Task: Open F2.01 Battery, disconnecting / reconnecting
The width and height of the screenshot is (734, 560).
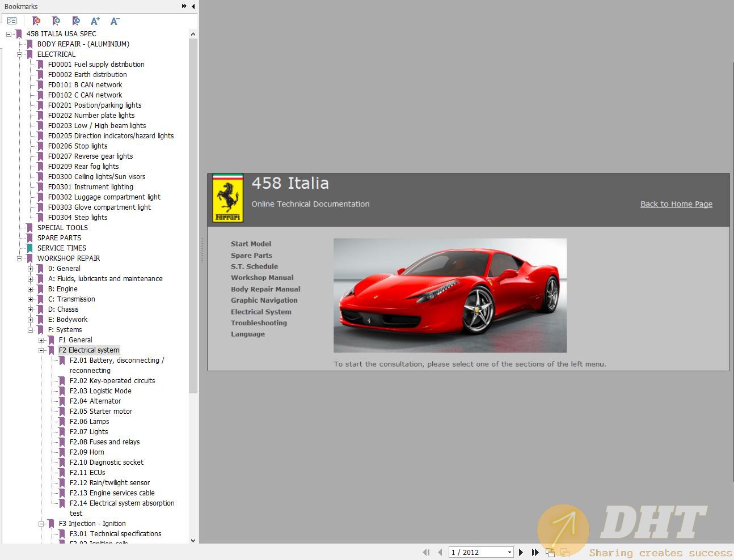Action: [x=117, y=366]
